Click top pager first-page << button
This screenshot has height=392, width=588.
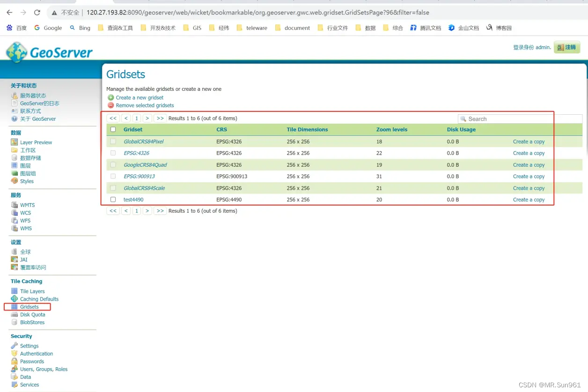coord(113,118)
